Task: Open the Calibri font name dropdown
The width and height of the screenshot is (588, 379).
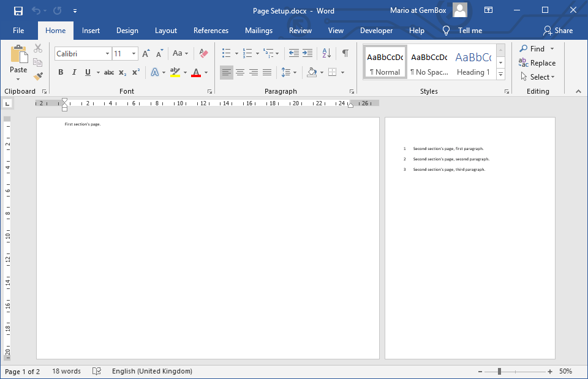Action: click(107, 54)
